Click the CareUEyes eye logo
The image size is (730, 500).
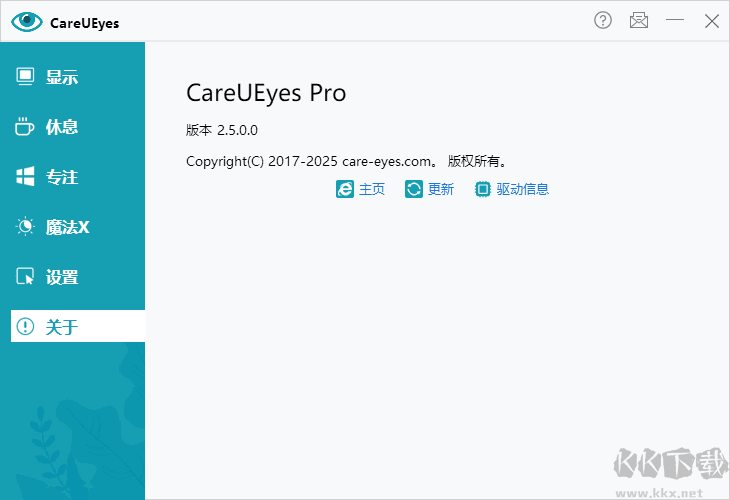[27, 22]
